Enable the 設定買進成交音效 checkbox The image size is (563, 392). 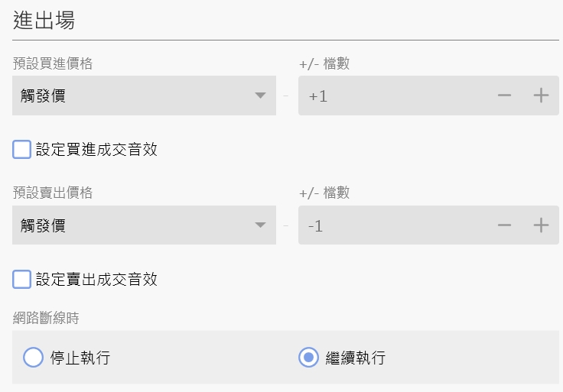[21, 149]
